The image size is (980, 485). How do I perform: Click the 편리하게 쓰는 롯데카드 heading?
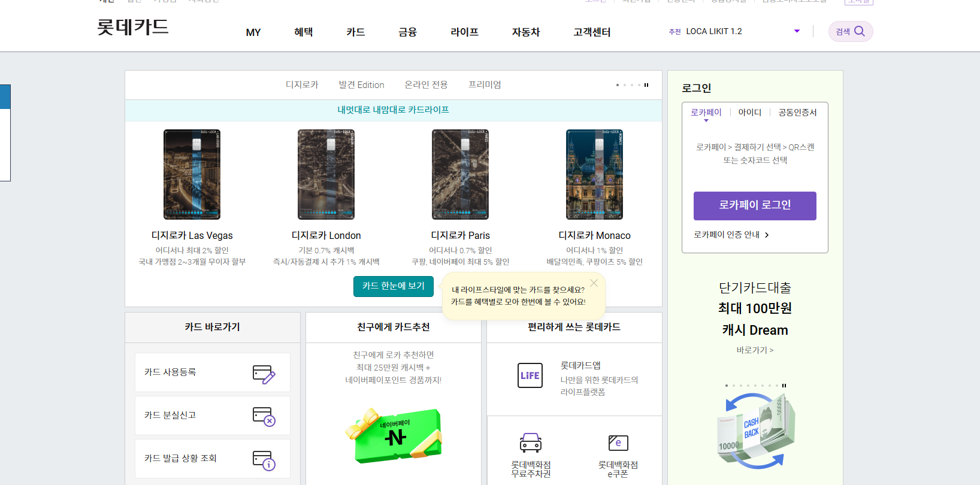click(x=574, y=327)
